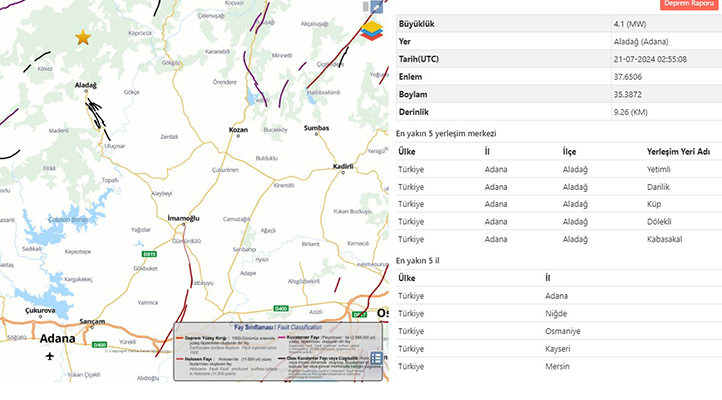This screenshot has width=722, height=400.
Task: Click the Köprücük village label
Action: [x=140, y=33]
